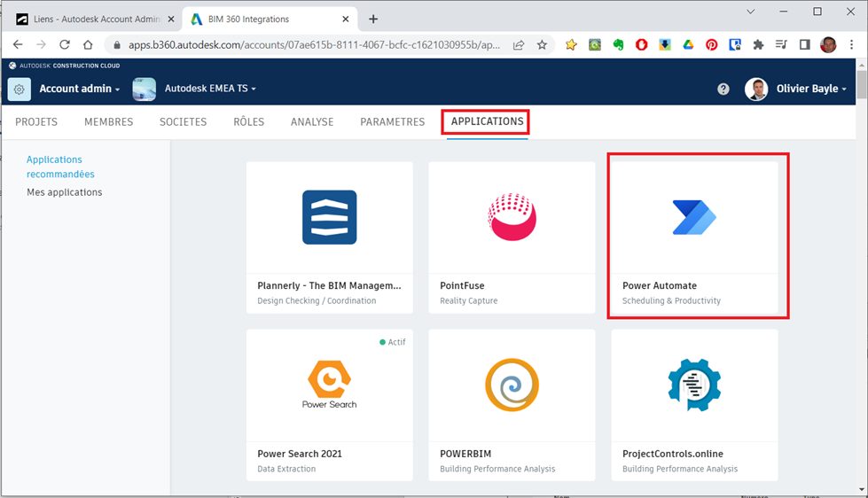Open Mes applications in sidebar
Image resolution: width=868 pixels, height=498 pixels.
click(x=64, y=192)
